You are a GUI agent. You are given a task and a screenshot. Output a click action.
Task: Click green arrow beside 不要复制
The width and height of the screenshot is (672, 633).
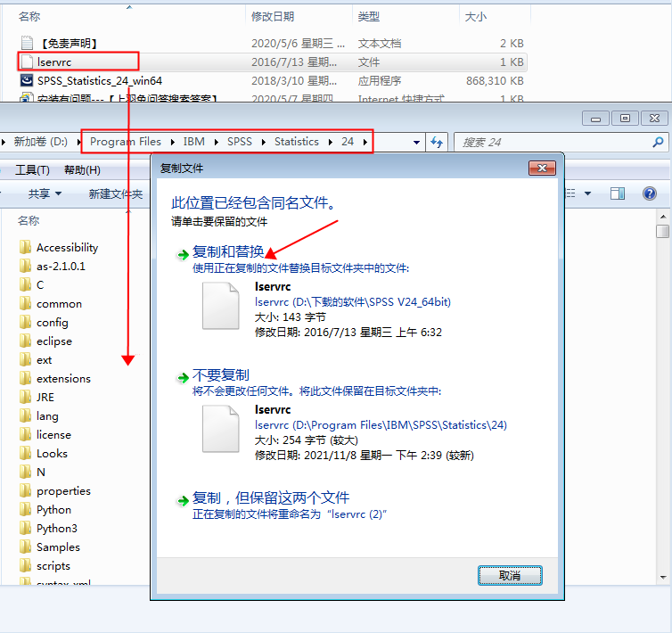[x=183, y=378]
